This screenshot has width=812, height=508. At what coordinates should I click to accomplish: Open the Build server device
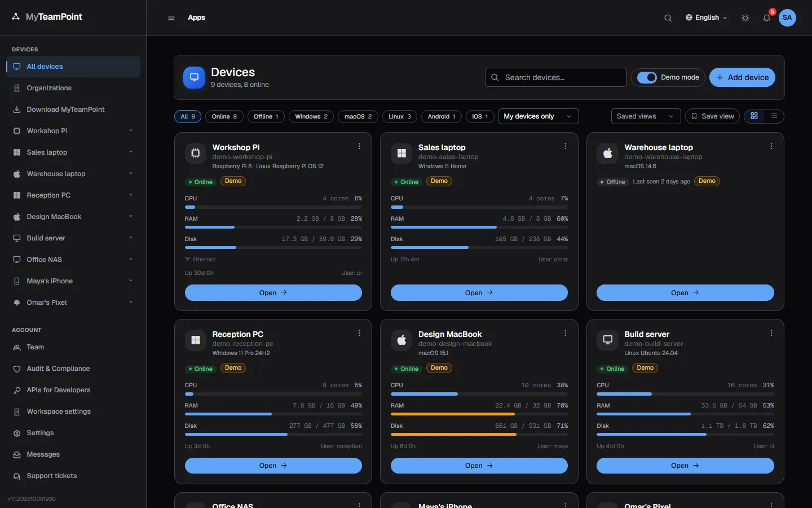point(685,466)
